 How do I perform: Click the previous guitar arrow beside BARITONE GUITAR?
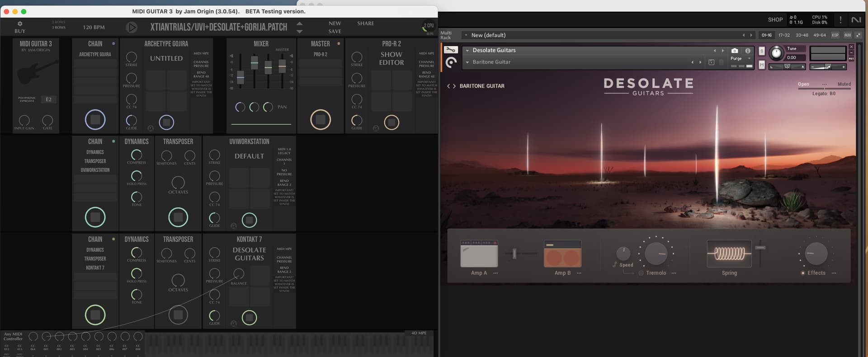[448, 86]
